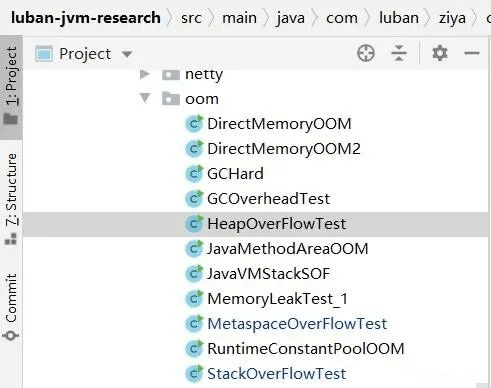Expand the netty package node
491x388 pixels.
[x=145, y=74]
